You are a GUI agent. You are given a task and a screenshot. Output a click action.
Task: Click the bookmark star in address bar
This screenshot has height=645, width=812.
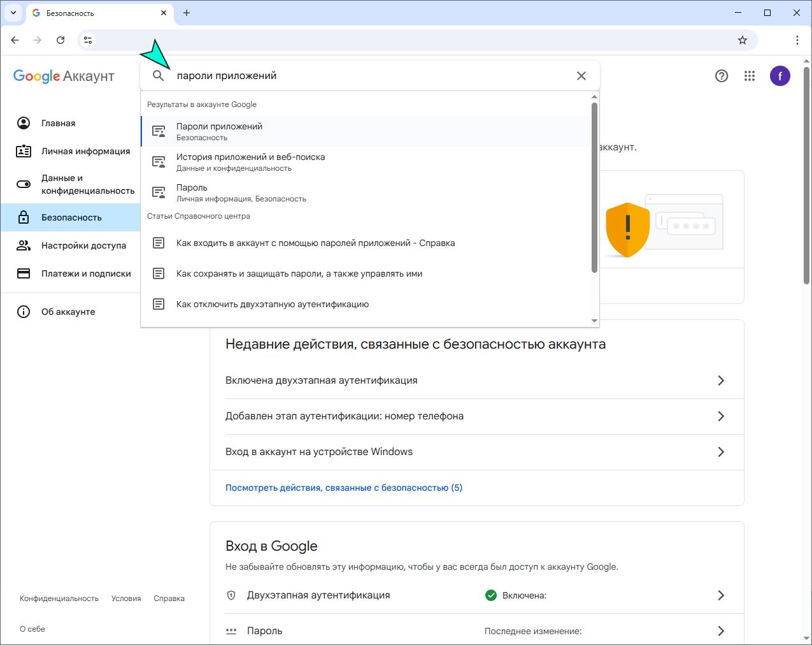point(743,40)
